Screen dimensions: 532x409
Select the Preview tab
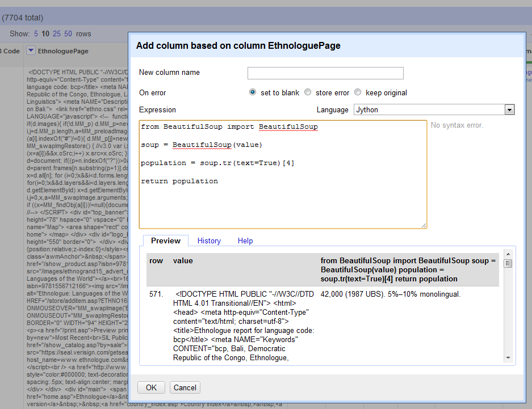coord(165,241)
